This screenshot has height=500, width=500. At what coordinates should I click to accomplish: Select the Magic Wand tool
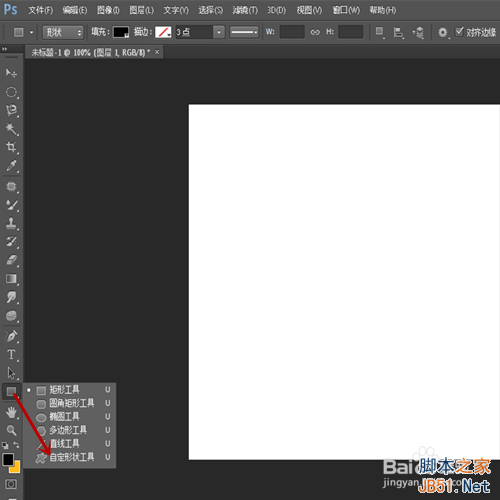[x=11, y=129]
